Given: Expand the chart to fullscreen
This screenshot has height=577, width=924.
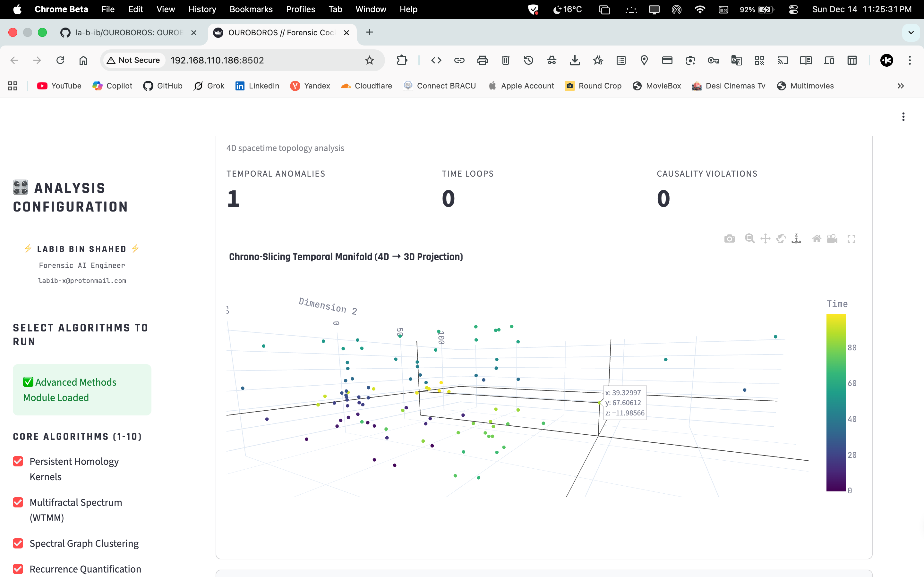Looking at the screenshot, I should coord(851,239).
